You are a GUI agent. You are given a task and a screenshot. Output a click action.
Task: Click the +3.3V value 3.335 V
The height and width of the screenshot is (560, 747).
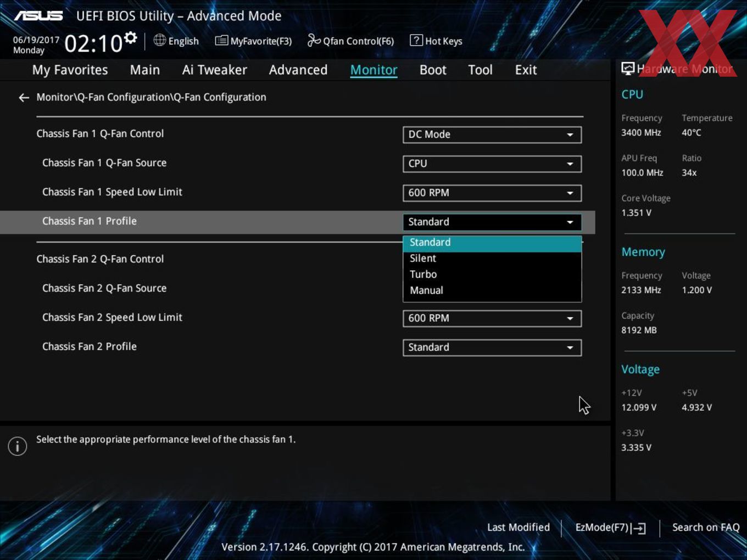point(636,447)
